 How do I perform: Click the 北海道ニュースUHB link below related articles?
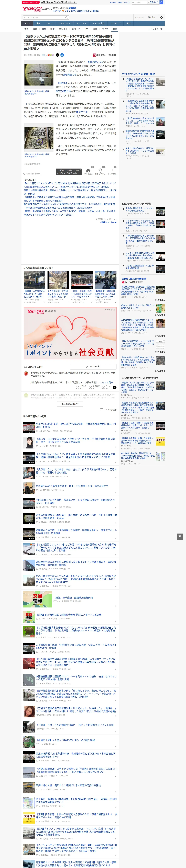coord(108,222)
